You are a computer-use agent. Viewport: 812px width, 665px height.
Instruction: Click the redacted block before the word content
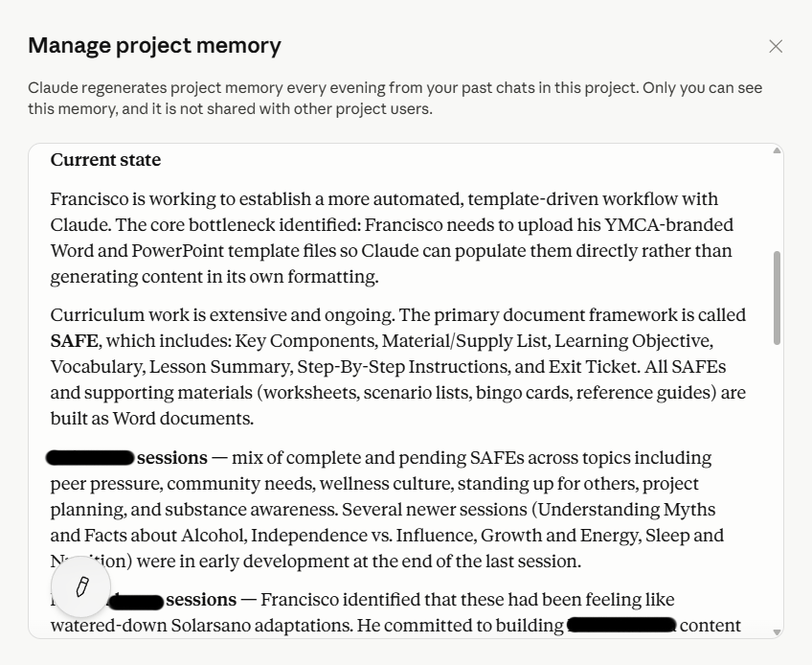tap(621, 625)
